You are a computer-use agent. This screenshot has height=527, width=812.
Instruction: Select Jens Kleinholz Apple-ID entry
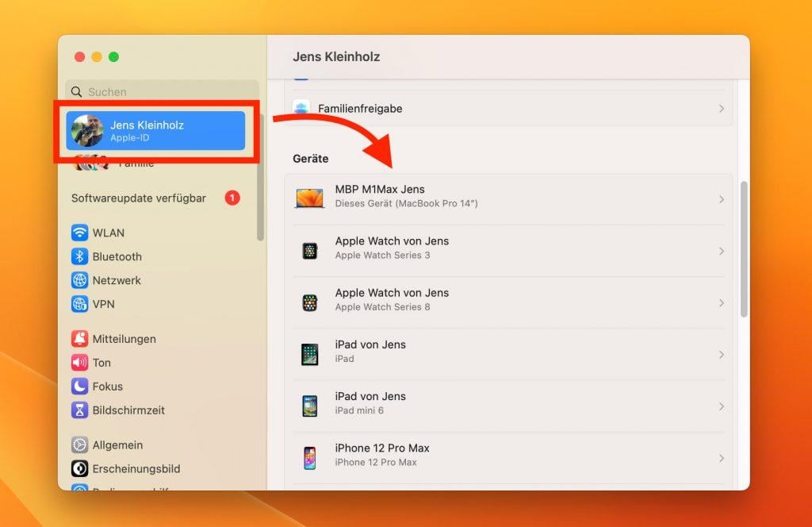pyautogui.click(x=155, y=131)
